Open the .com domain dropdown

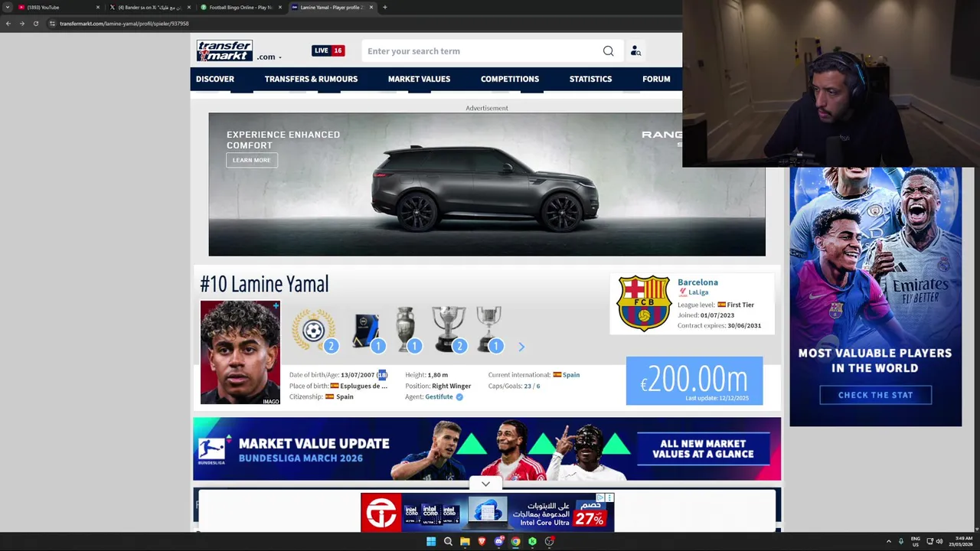(x=269, y=57)
